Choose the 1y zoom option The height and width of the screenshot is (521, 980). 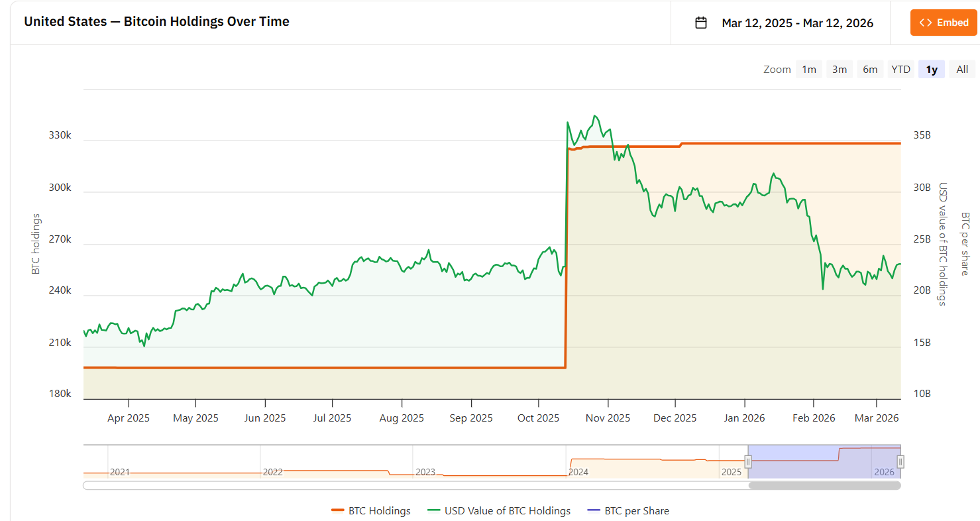932,70
